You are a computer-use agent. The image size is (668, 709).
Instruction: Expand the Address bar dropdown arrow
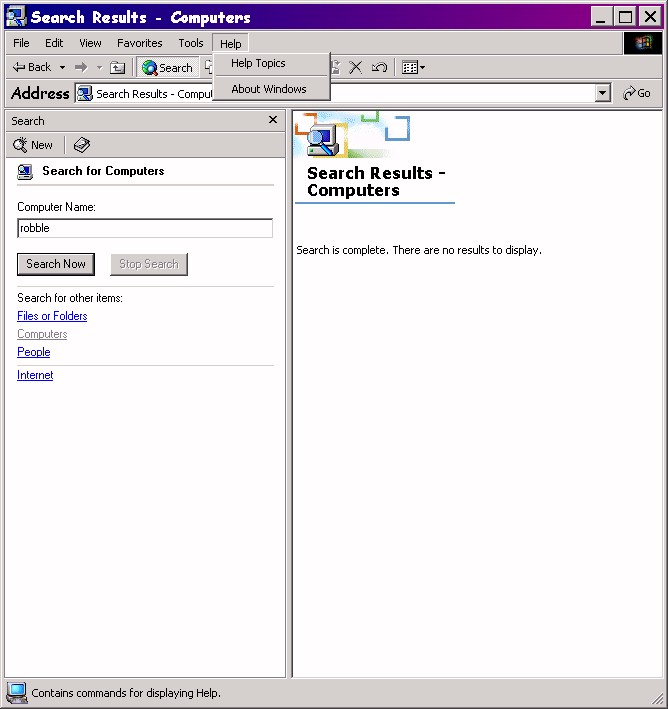(602, 93)
